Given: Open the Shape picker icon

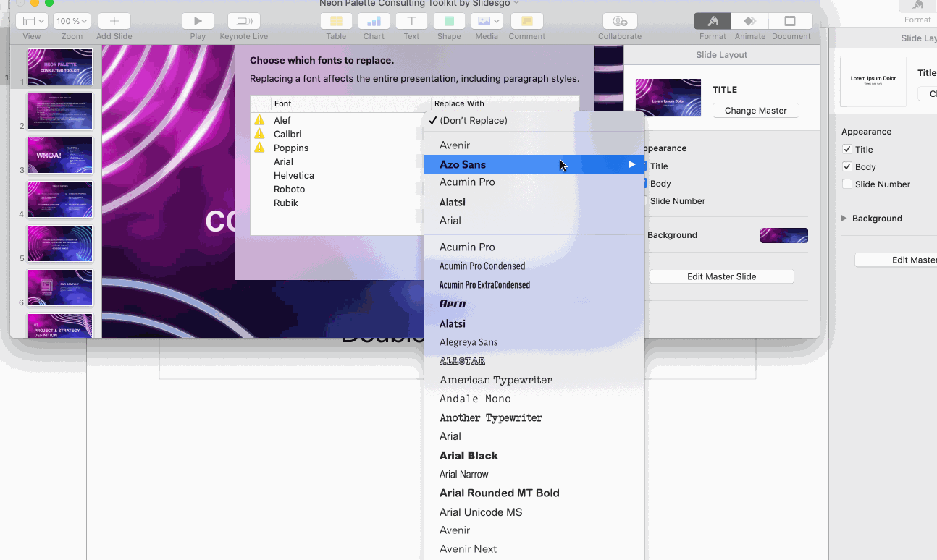Looking at the screenshot, I should [449, 22].
